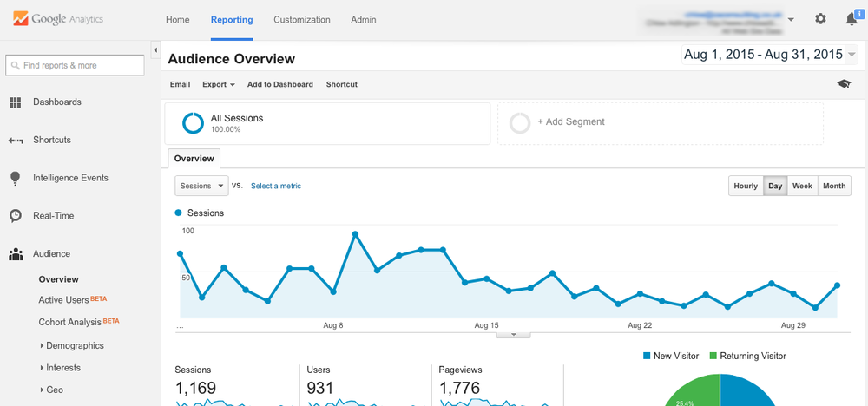Open the Sessions metric dropdown
Screen dimensions: 868x406
pos(201,186)
